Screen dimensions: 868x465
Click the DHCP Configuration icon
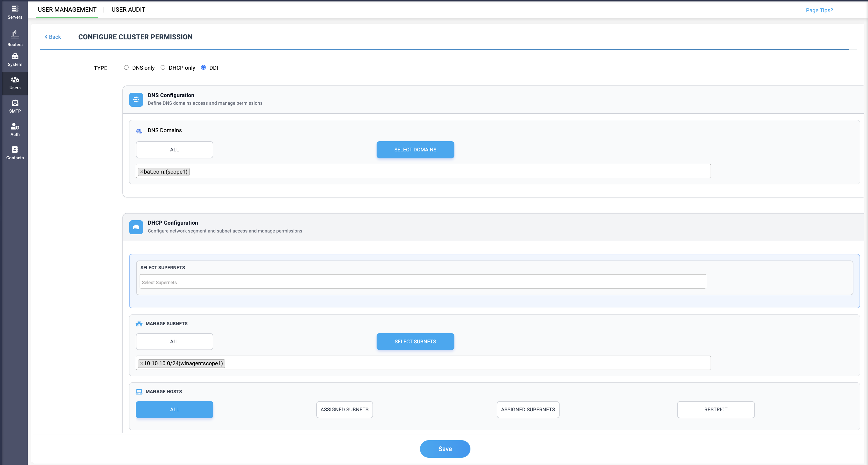[136, 227]
